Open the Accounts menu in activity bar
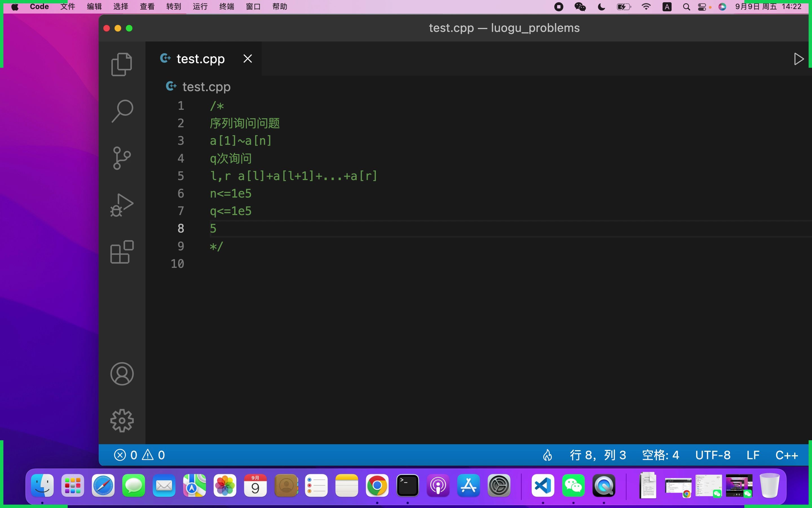Image resolution: width=812 pixels, height=508 pixels. (x=122, y=374)
